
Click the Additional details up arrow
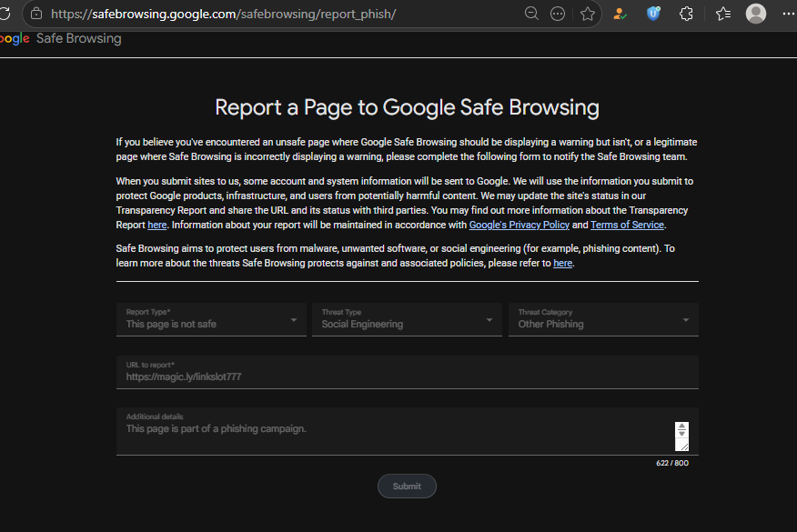click(x=681, y=427)
